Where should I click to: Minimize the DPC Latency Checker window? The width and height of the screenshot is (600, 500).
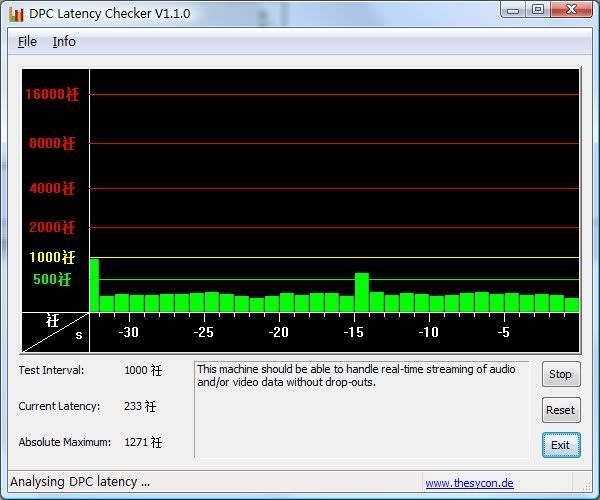coord(513,10)
